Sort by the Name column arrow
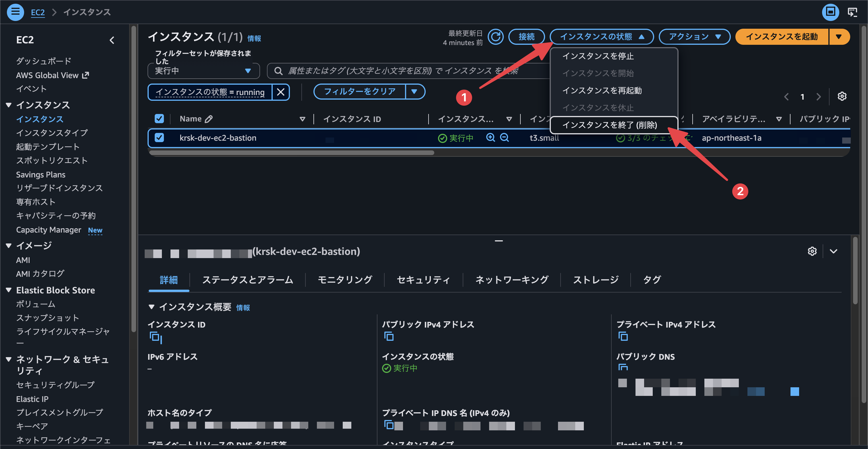The width and height of the screenshot is (868, 449). click(x=302, y=119)
